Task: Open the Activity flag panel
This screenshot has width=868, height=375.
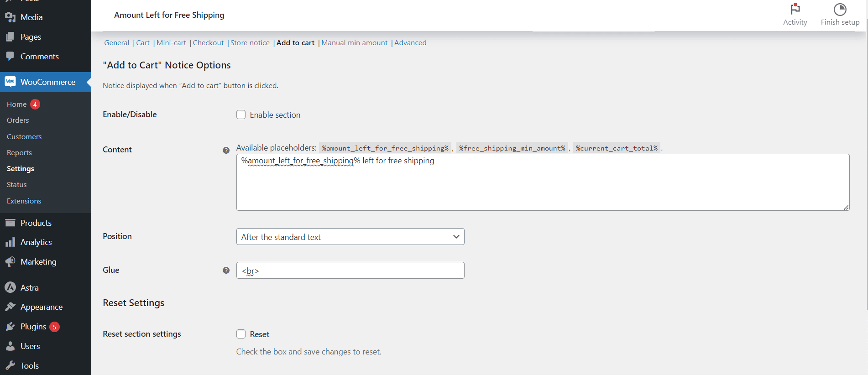Action: point(795,15)
